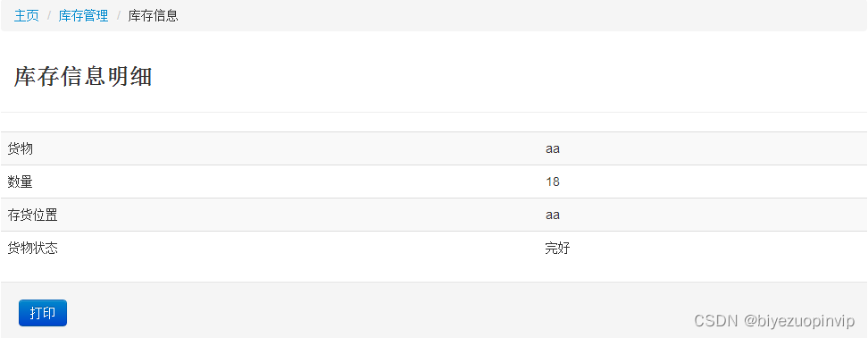Select the 库存信息 breadcrumb item
The height and width of the screenshot is (338, 868).
click(153, 15)
